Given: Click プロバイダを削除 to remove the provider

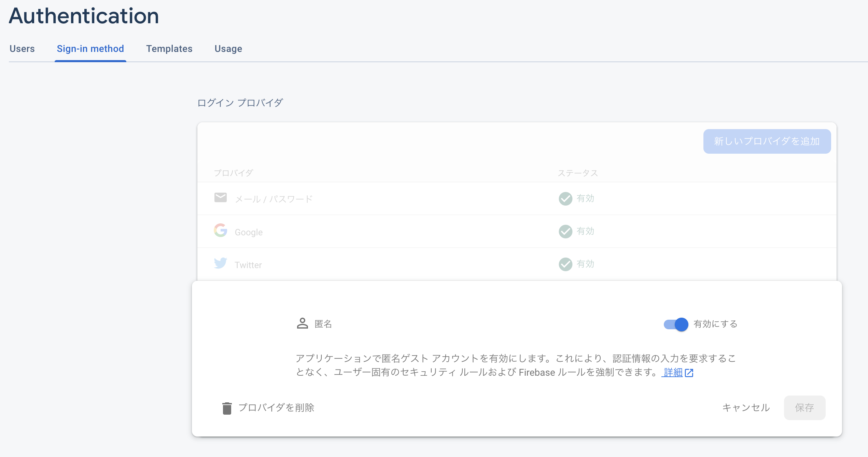Looking at the screenshot, I should tap(277, 407).
